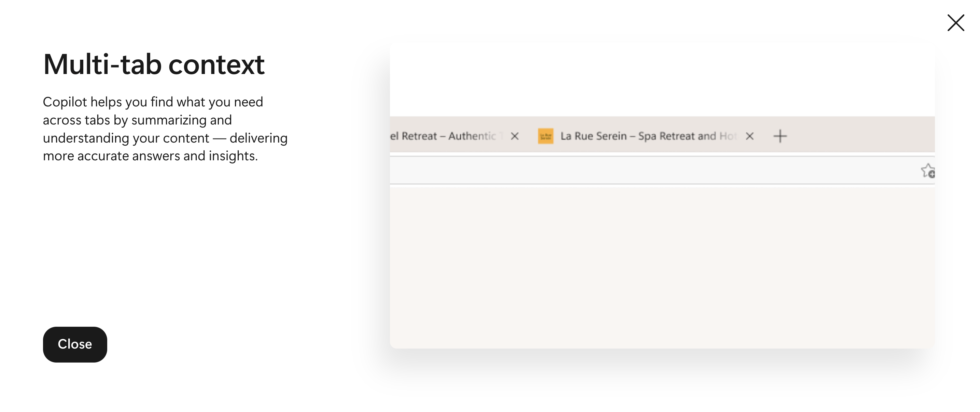Click the word 'context' in the heading

coord(216,64)
